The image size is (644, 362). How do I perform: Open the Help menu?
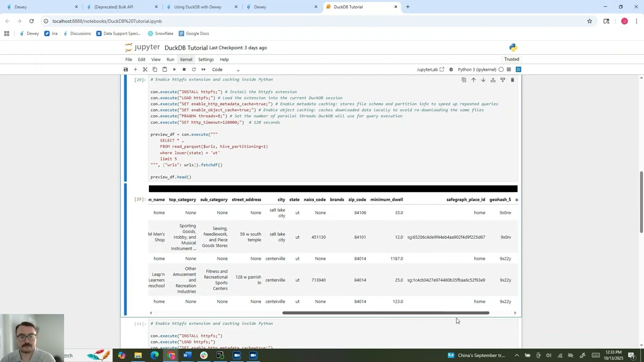[x=224, y=59]
